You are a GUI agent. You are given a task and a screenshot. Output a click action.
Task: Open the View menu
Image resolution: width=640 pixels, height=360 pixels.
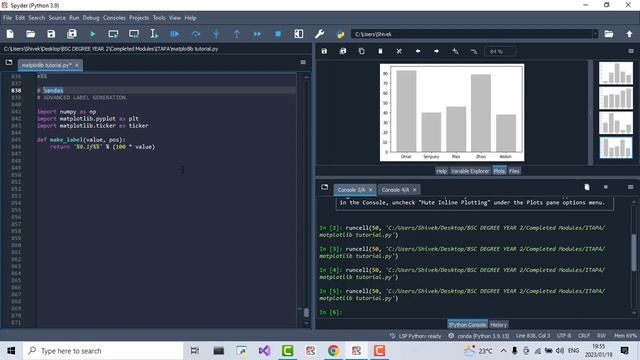point(175,18)
